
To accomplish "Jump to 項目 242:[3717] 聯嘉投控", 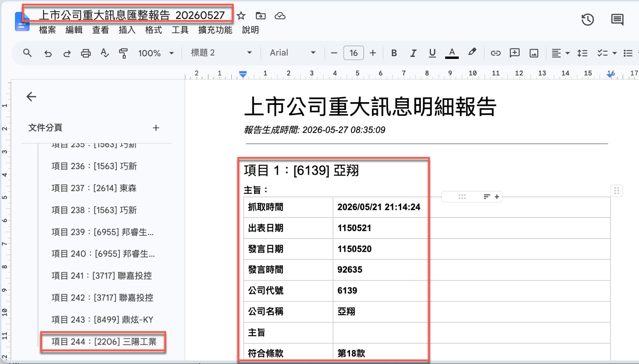I will [102, 298].
